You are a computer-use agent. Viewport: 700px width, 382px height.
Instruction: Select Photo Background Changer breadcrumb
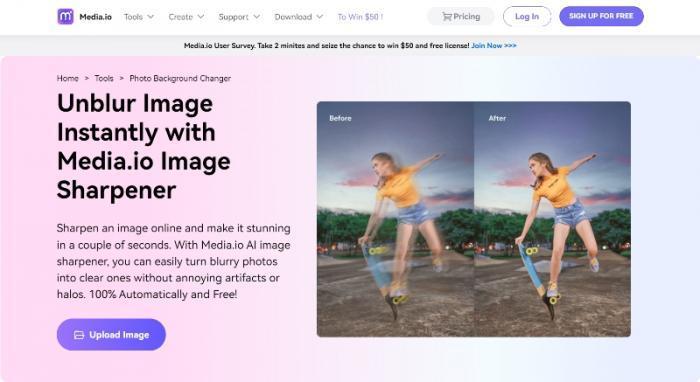click(x=180, y=78)
